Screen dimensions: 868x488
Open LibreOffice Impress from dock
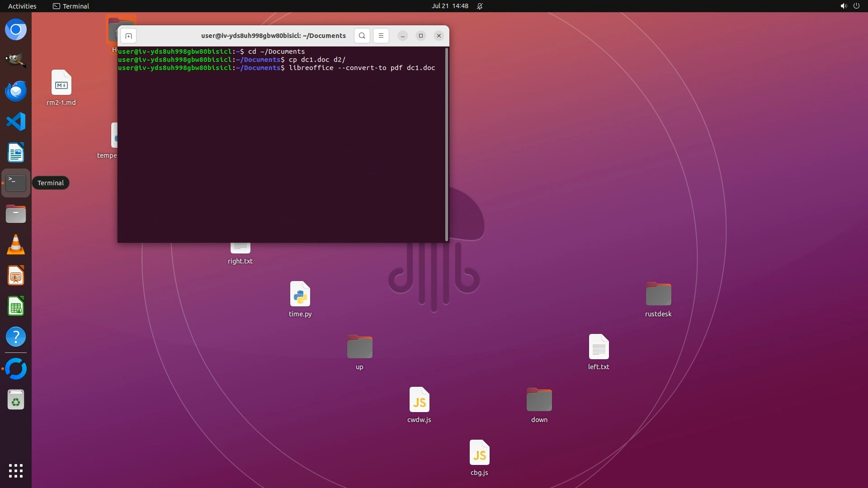click(16, 276)
